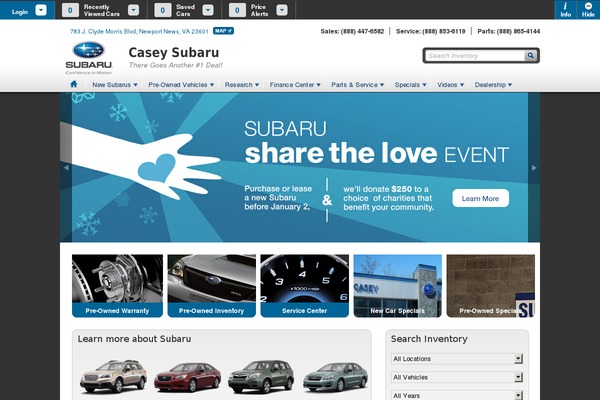Open the Pre-Owned Specials tile
The image size is (600, 400).
click(x=491, y=286)
